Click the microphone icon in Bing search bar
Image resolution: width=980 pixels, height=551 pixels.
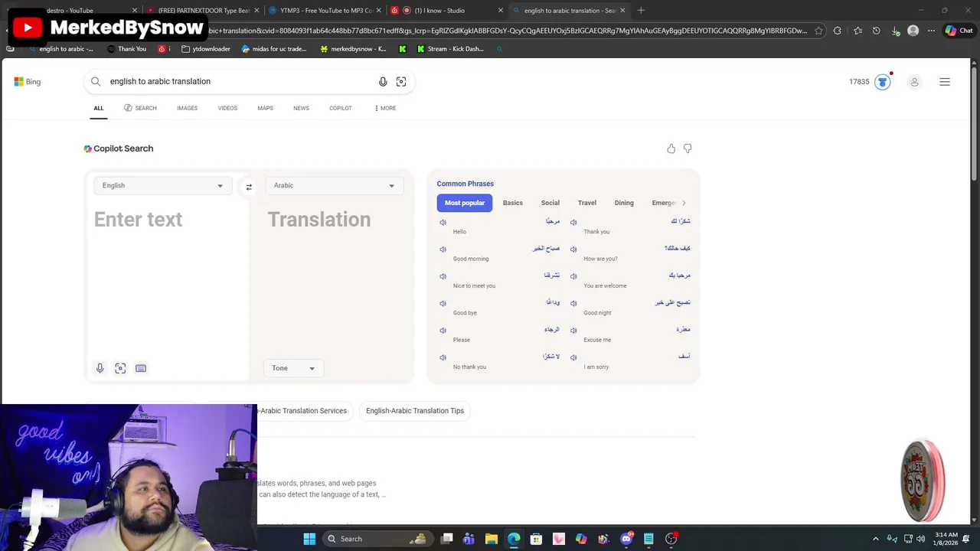[383, 82]
